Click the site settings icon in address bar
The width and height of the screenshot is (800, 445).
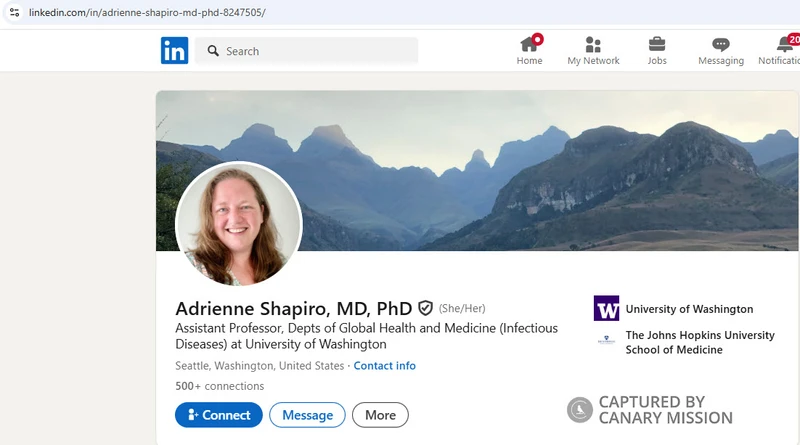[15, 12]
